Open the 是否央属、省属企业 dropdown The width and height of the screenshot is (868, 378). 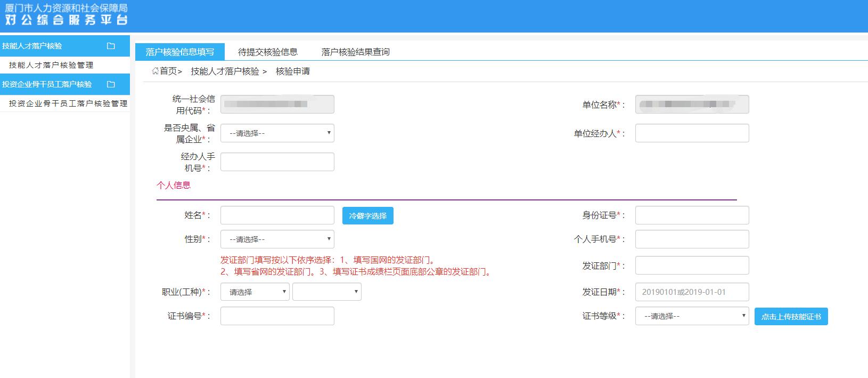click(277, 133)
